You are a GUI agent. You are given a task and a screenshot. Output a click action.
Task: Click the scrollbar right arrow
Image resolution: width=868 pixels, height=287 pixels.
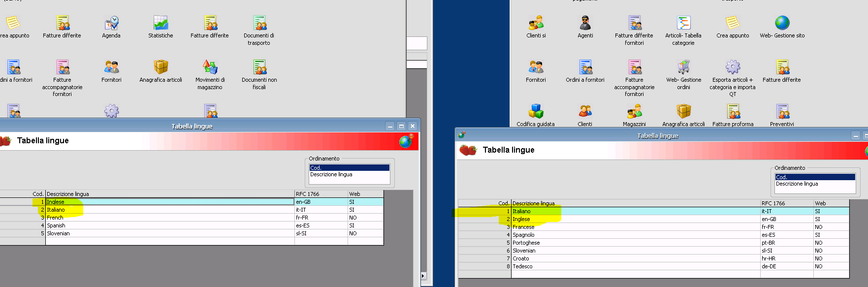click(423, 276)
